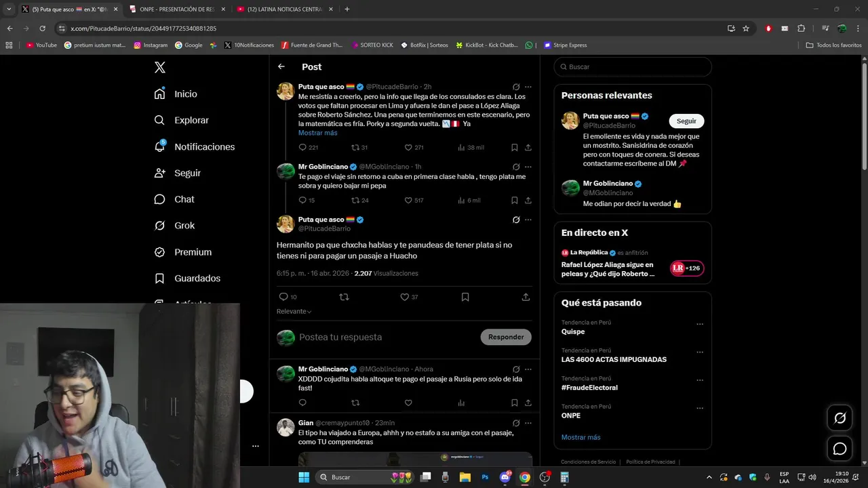Like the main post heart icon
Screen dimensions: 868x488
405,297
